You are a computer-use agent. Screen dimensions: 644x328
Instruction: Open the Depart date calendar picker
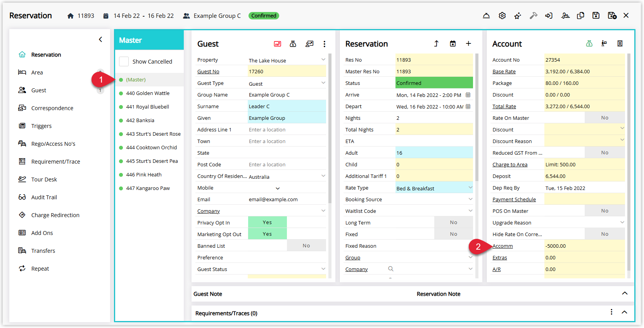(468, 107)
